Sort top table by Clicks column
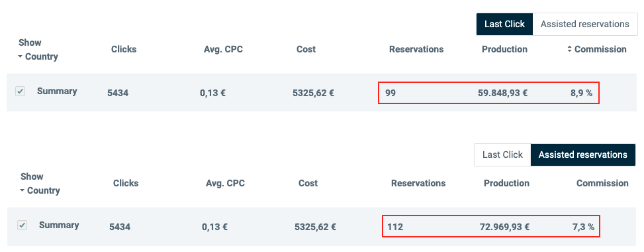 124,50
